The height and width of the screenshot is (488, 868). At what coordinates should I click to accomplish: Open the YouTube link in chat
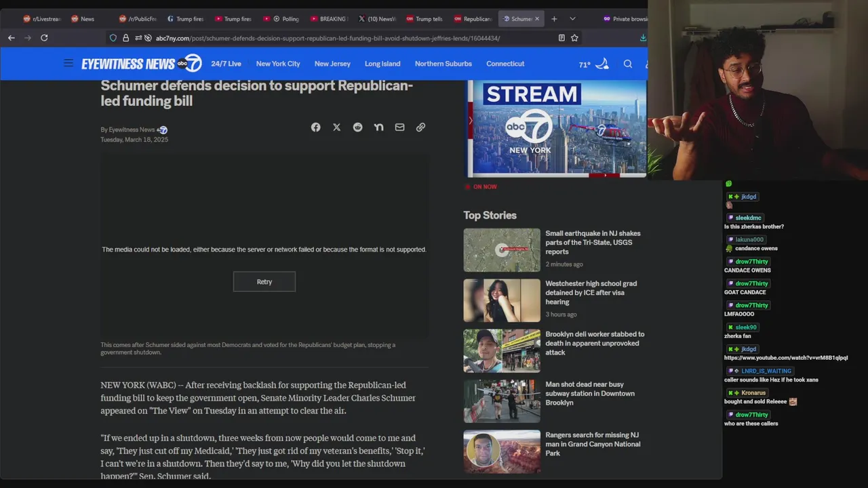[786, 358]
